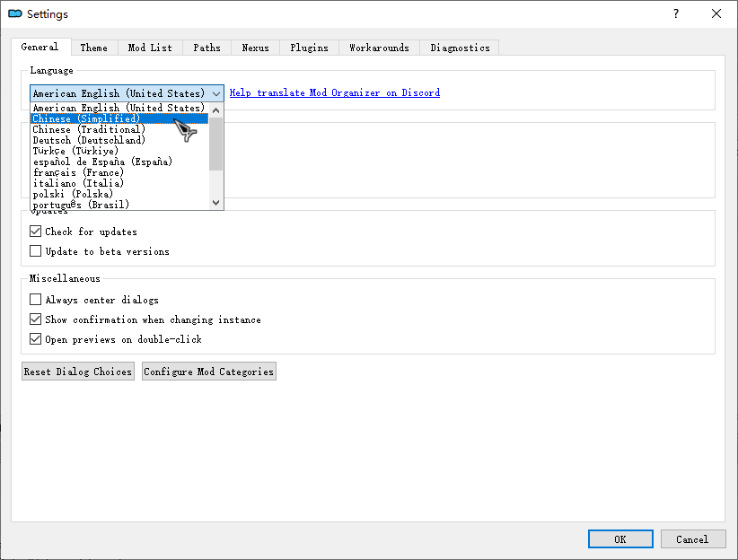Open the Mod List tab
738x560 pixels.
point(150,48)
